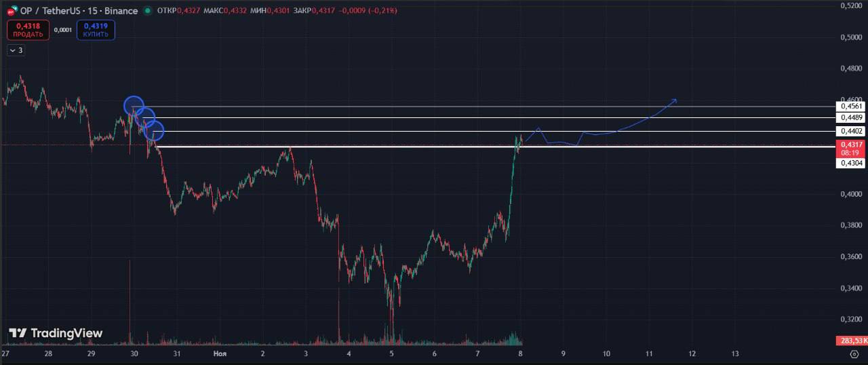The height and width of the screenshot is (365, 868).
Task: Click 0,3800 on the price scale
Action: click(x=852, y=225)
